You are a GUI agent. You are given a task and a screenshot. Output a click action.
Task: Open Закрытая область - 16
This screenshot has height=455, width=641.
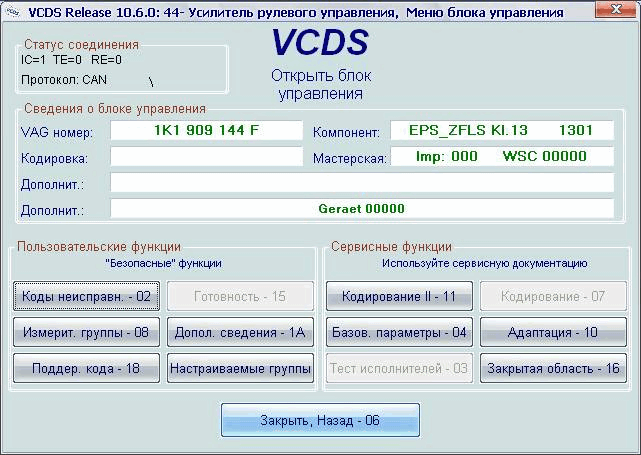[x=553, y=368]
